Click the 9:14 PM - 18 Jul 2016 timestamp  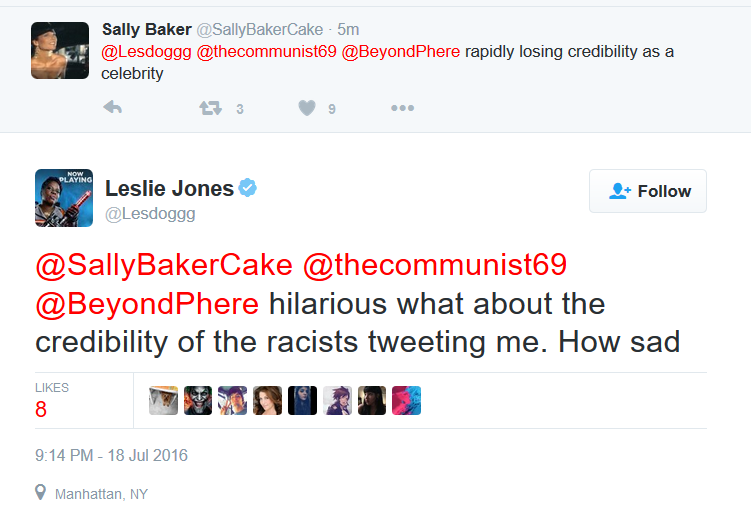111,455
